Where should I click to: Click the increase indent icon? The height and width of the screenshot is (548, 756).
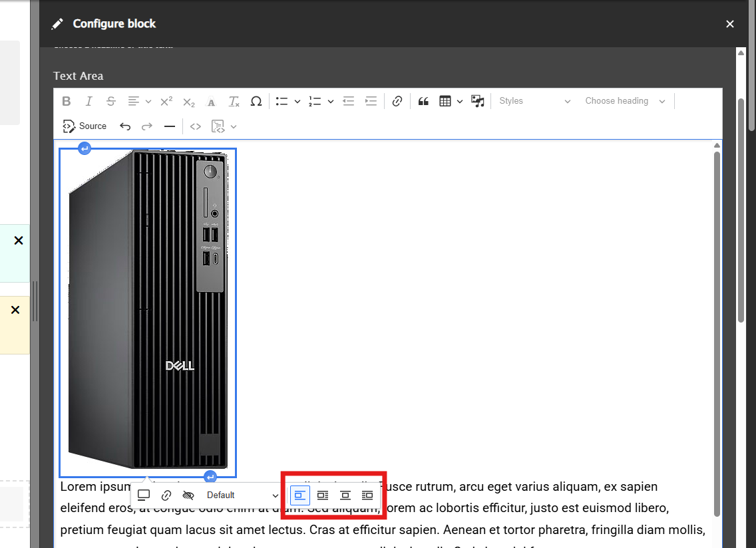tap(371, 101)
